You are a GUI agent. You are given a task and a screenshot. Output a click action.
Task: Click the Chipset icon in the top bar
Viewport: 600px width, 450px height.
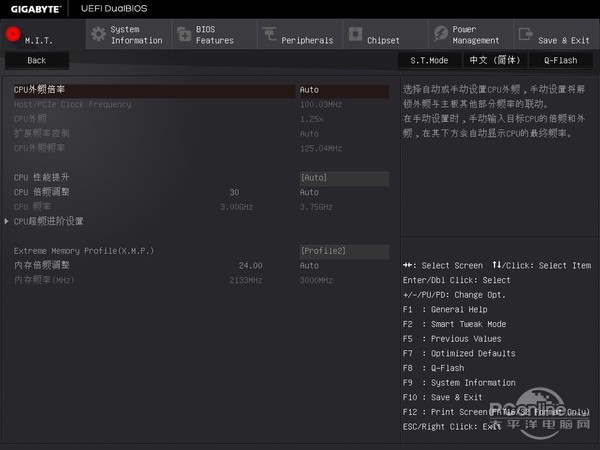[355, 35]
